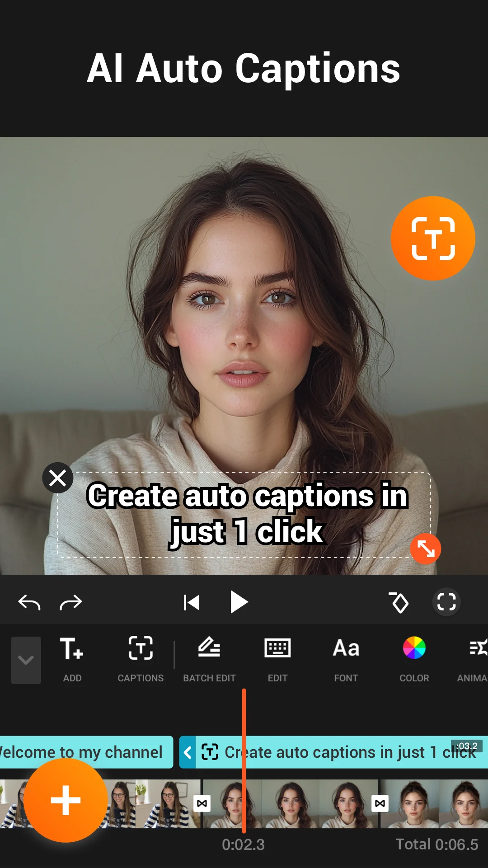Open the CAPTIONS tool

coord(141,659)
